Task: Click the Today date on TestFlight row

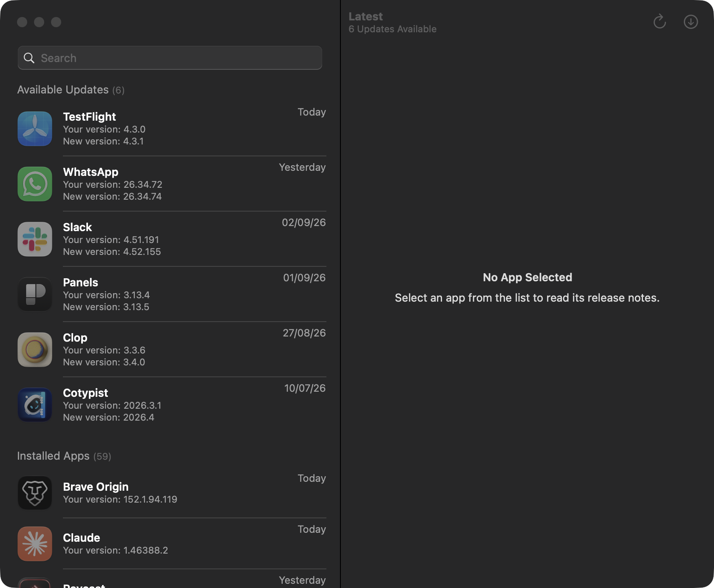Action: point(312,112)
